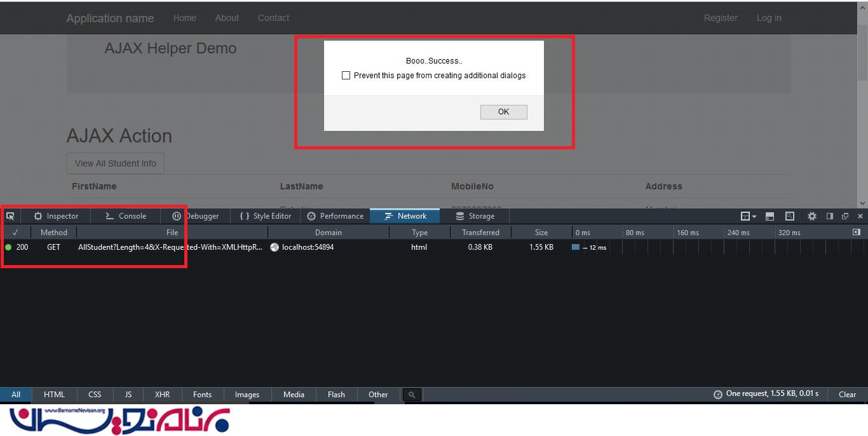
Task: Filter network requests by JS
Action: pos(128,395)
